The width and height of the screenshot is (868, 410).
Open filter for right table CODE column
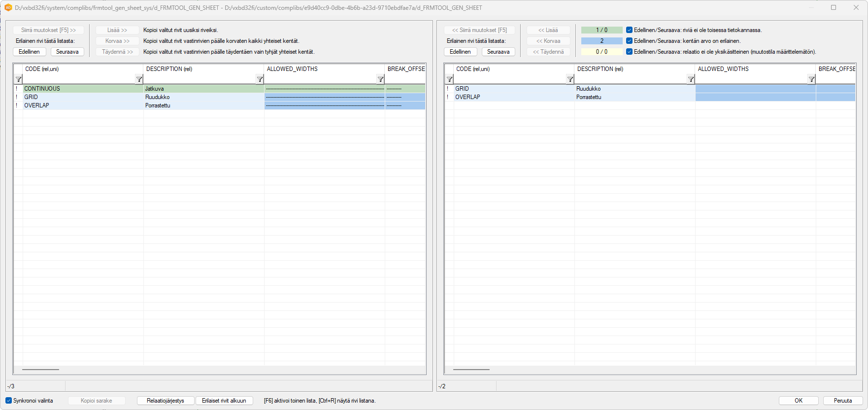click(570, 79)
